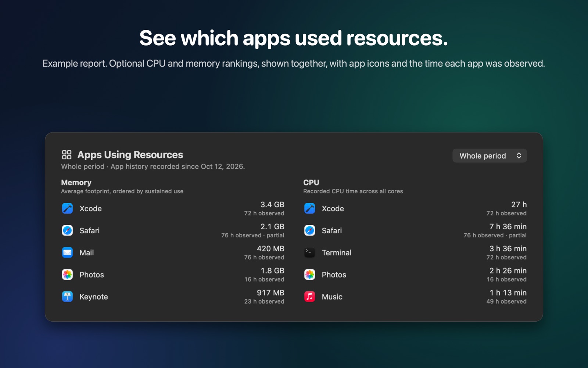Click the Example report description line
This screenshot has width=588, height=368.
[x=294, y=63]
